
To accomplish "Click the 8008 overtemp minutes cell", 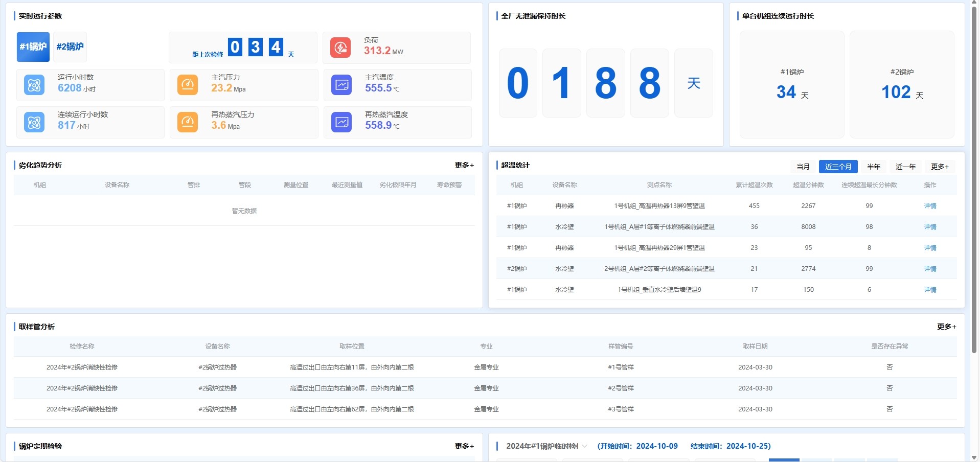I will point(808,227).
